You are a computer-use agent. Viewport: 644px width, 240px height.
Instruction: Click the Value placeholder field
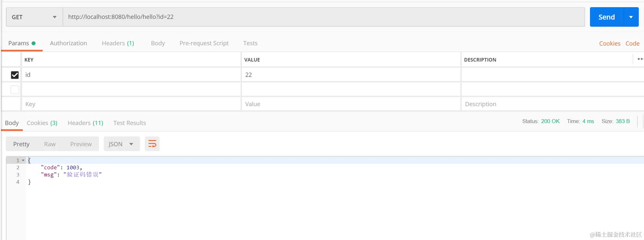click(x=351, y=104)
